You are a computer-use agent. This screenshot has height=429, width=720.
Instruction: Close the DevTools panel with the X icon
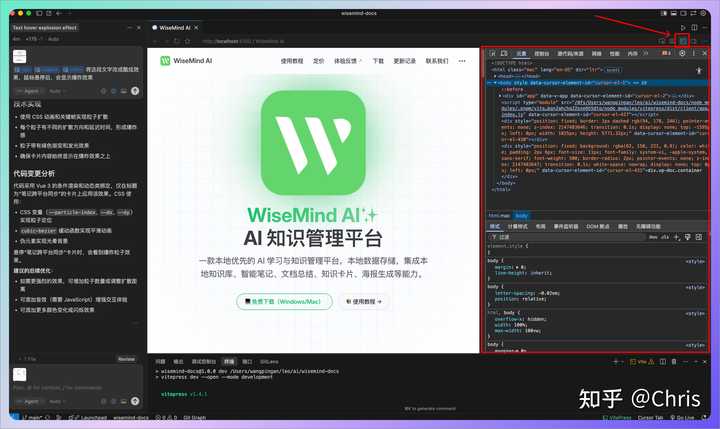[704, 53]
